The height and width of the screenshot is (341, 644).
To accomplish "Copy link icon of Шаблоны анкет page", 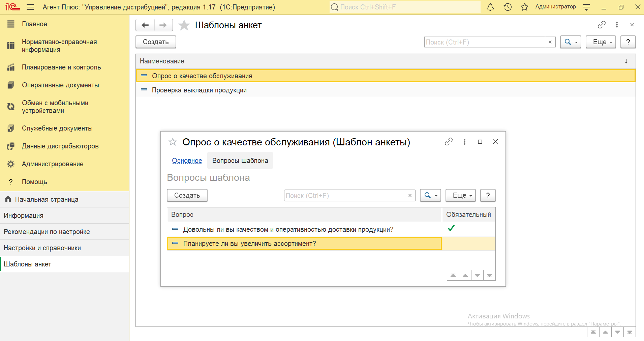I will [602, 25].
